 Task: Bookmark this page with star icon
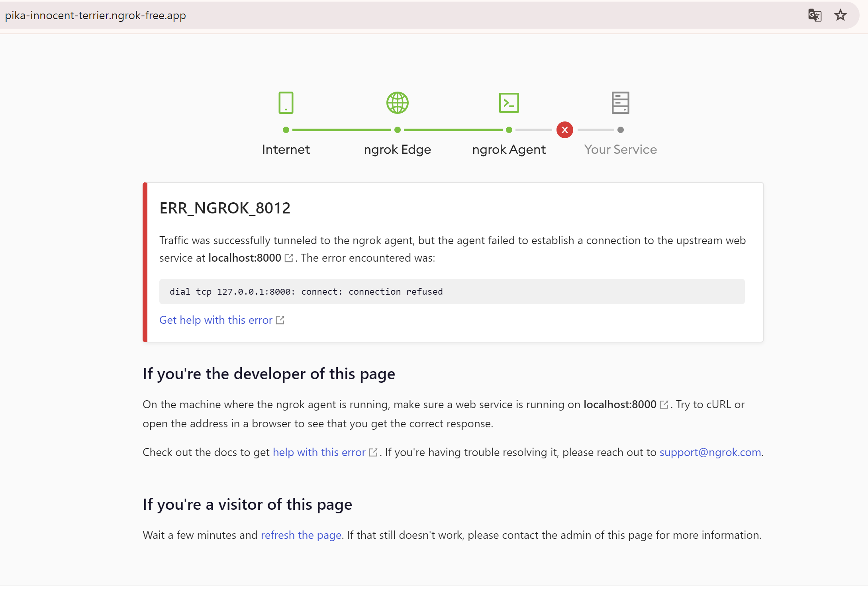pos(840,15)
